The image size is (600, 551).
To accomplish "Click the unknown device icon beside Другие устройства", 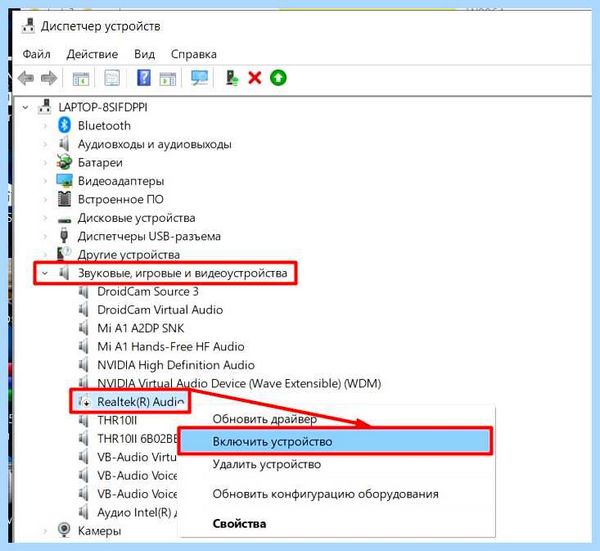I will coord(64,254).
